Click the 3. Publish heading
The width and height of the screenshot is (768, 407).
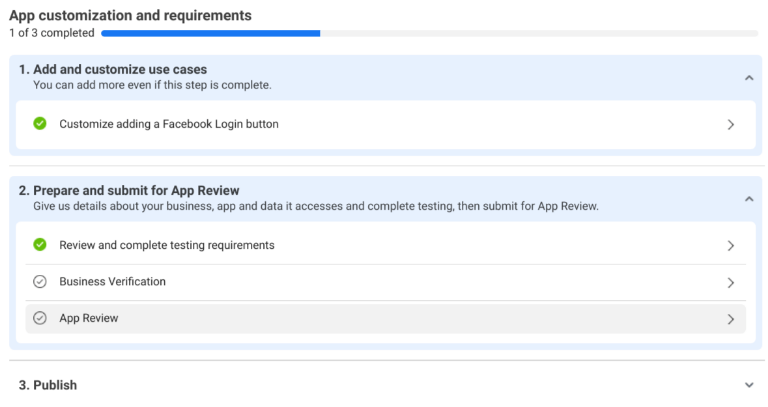click(48, 385)
